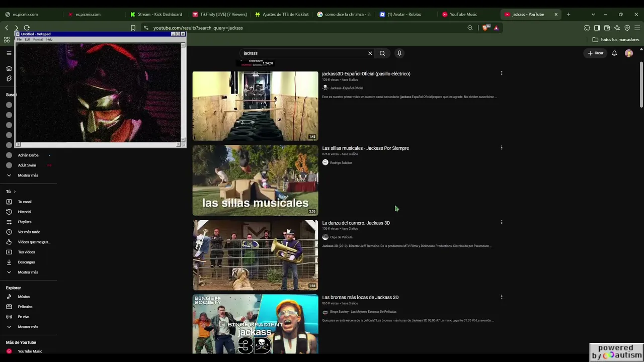Screen dimensions: 644x362
Task: Open YouTube notifications bell
Action: pos(614,53)
